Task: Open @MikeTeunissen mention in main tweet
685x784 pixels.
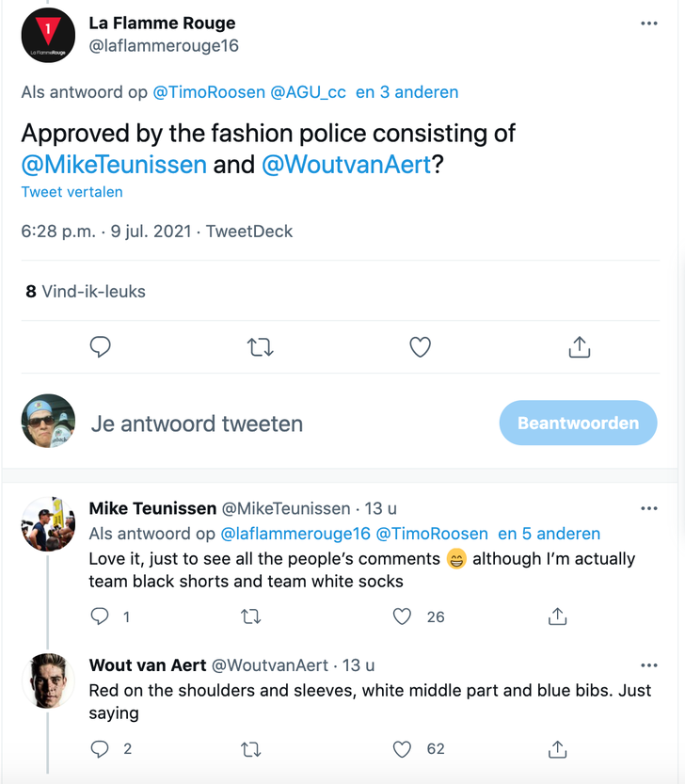Action: [114, 165]
